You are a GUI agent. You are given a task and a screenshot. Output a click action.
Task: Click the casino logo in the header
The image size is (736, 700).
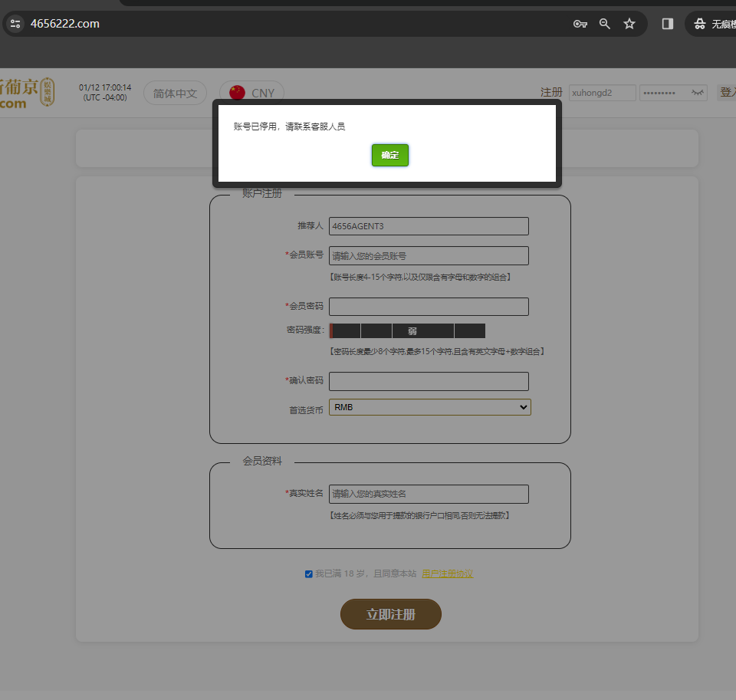click(27, 93)
